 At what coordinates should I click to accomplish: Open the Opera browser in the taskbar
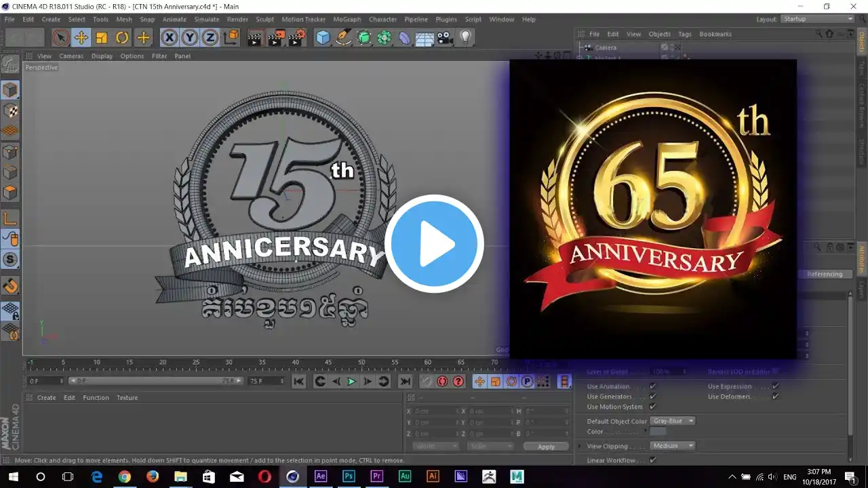(264, 476)
